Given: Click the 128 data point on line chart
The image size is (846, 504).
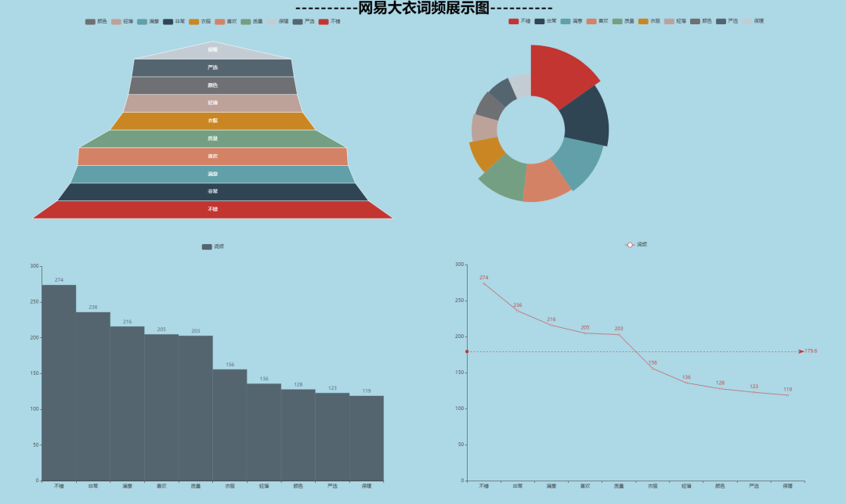Looking at the screenshot, I should pyautogui.click(x=721, y=389).
